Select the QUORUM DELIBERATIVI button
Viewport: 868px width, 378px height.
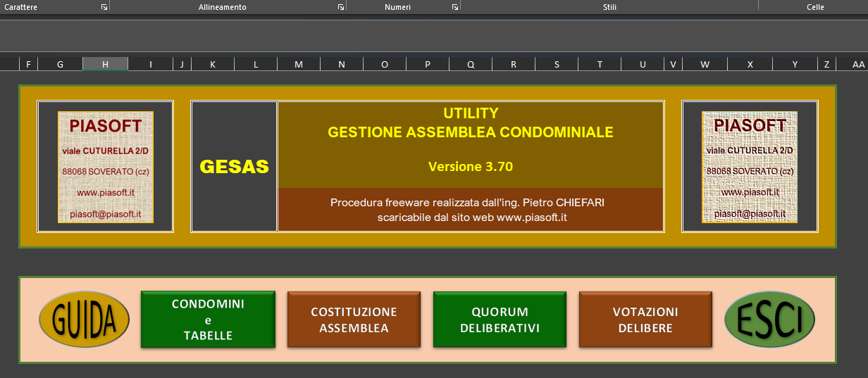(500, 320)
